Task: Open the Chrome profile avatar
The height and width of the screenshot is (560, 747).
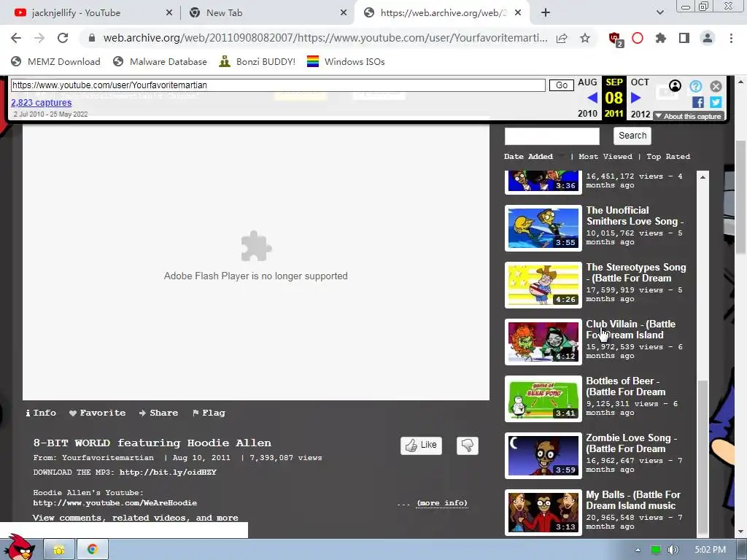Action: pos(708,38)
